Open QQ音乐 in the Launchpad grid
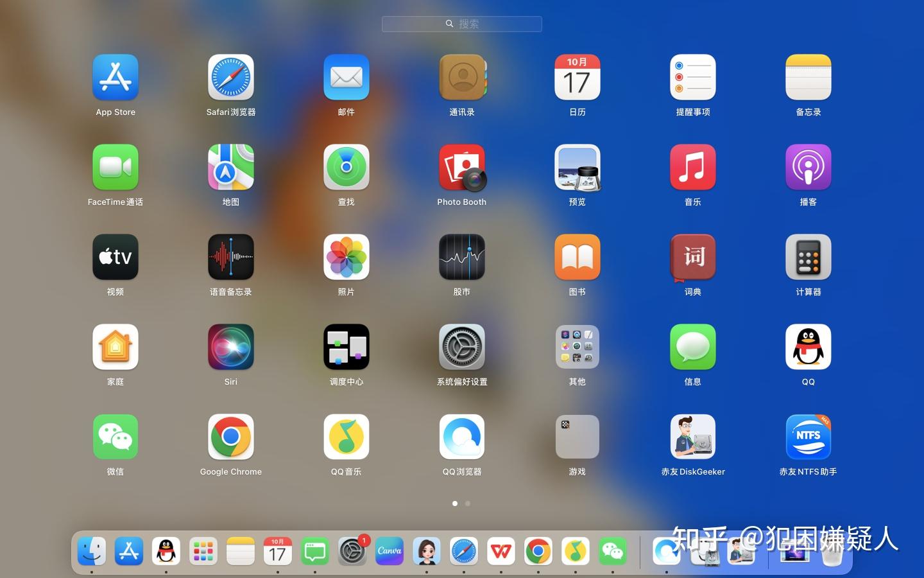 346,437
